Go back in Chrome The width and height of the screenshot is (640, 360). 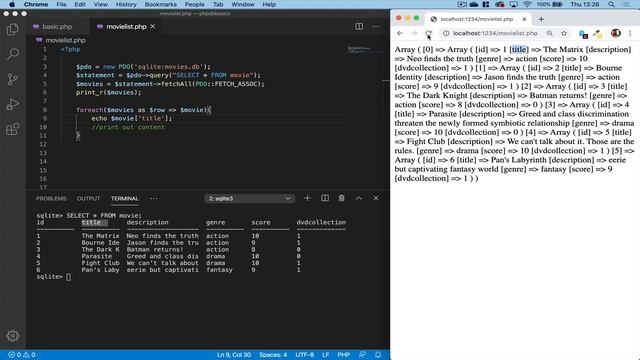pos(400,33)
